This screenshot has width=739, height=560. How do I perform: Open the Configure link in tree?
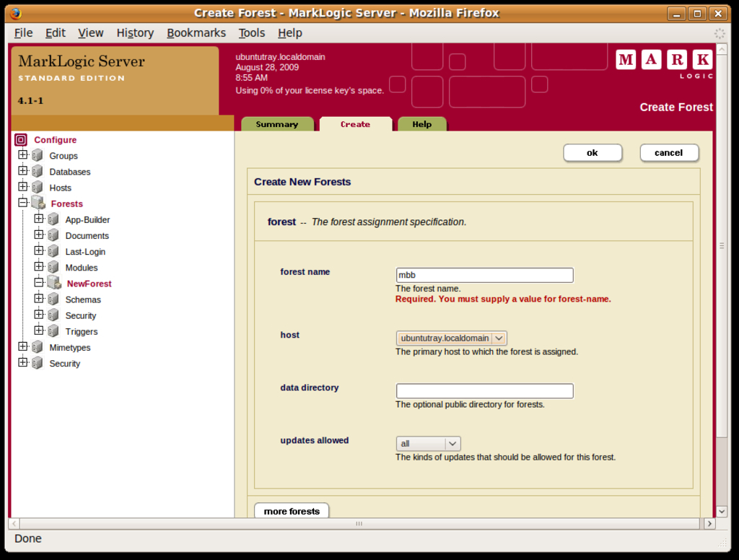tap(55, 140)
